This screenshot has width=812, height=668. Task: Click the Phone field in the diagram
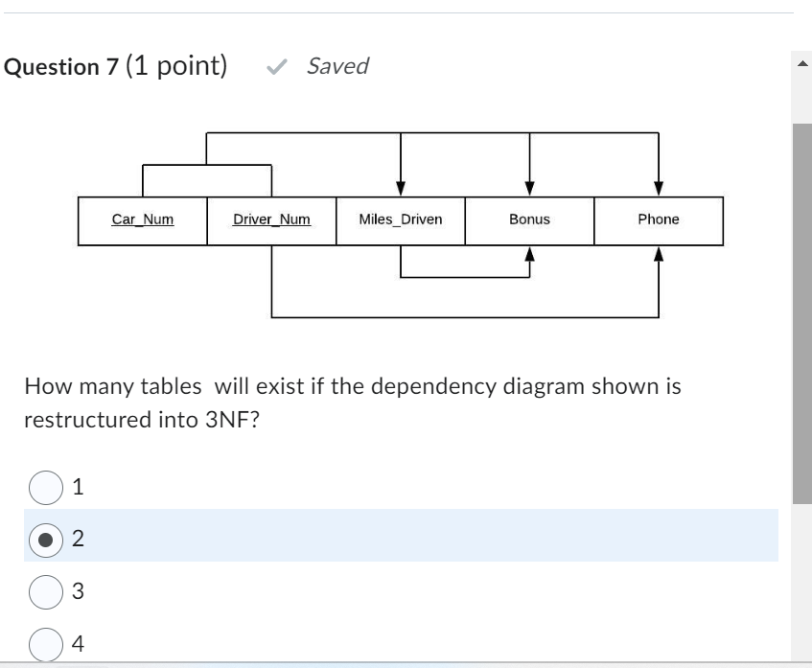658,219
